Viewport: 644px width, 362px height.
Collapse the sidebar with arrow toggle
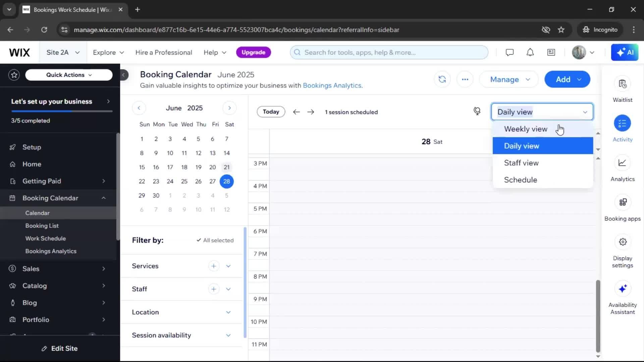click(123, 75)
